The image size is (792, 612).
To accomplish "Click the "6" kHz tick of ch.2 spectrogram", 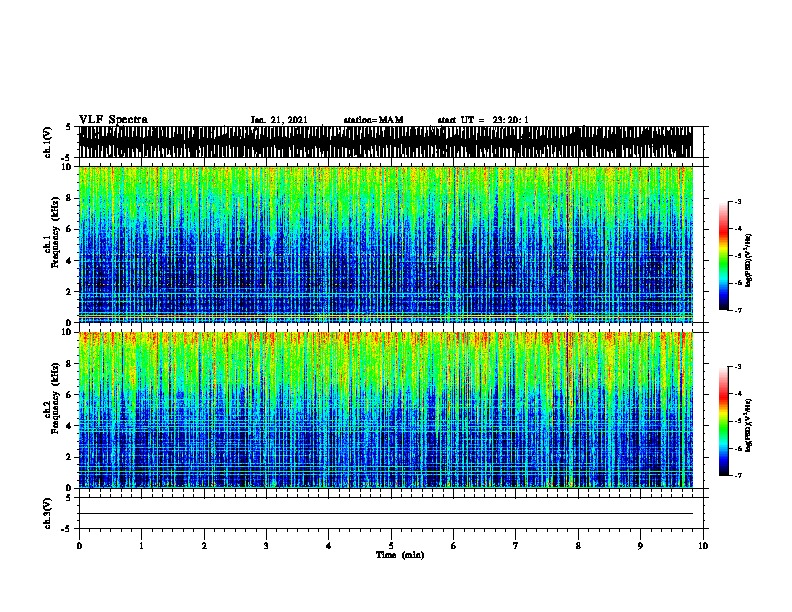I will pyautogui.click(x=70, y=394).
